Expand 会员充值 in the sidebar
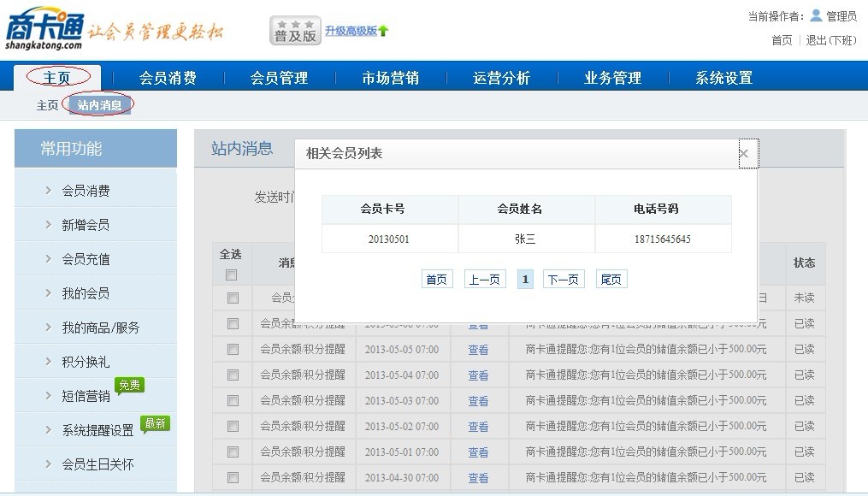 tap(86, 259)
